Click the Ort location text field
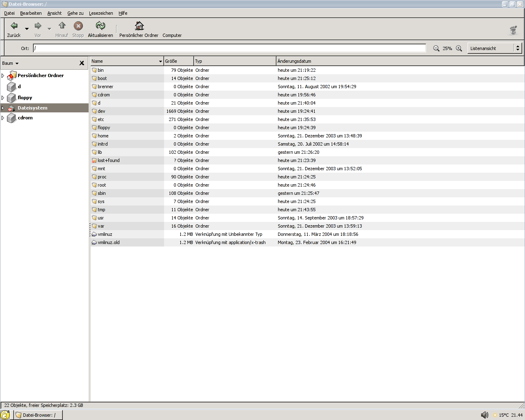525x420 pixels. (230, 48)
